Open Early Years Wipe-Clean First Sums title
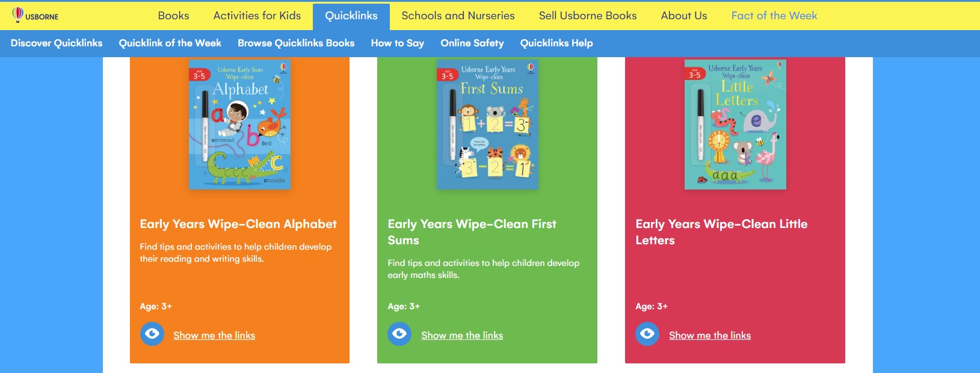This screenshot has width=980, height=373. pos(472,232)
